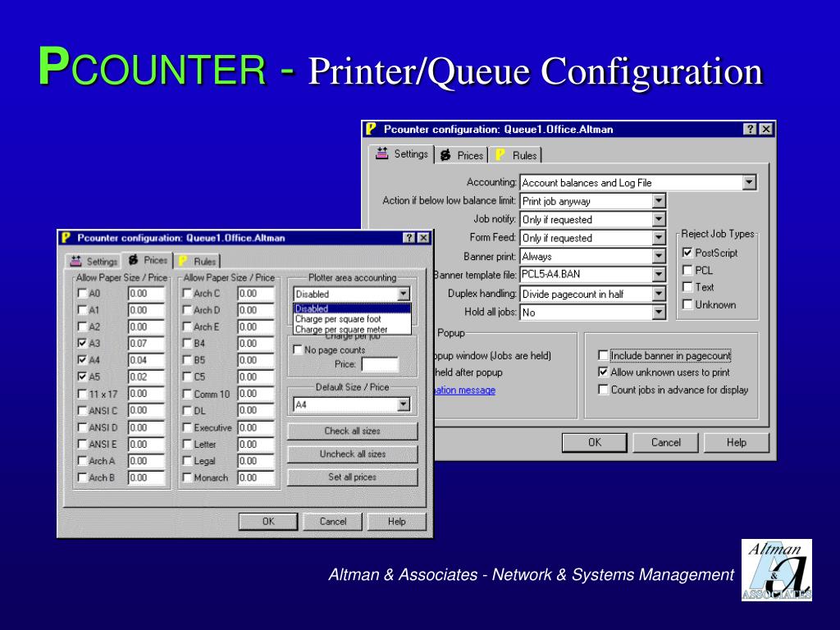Click the help question-mark button in the Settings window title bar
This screenshot has height=630, width=840.
[x=750, y=129]
